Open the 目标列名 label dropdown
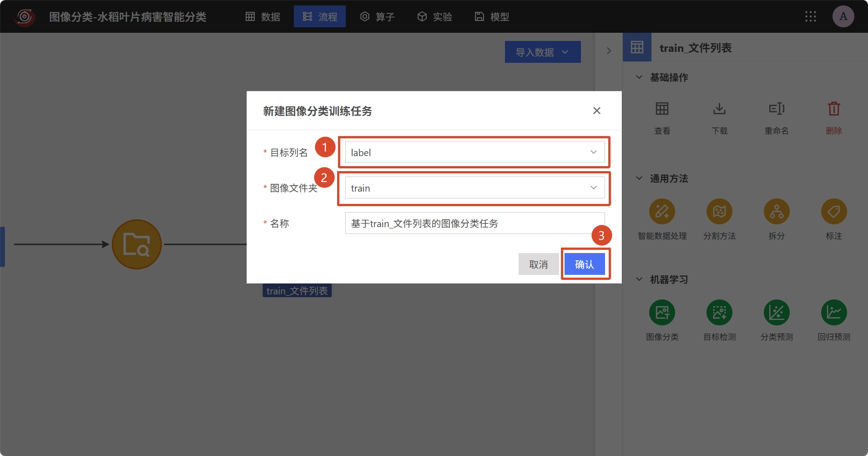Image resolution: width=868 pixels, height=456 pixels. (x=475, y=152)
